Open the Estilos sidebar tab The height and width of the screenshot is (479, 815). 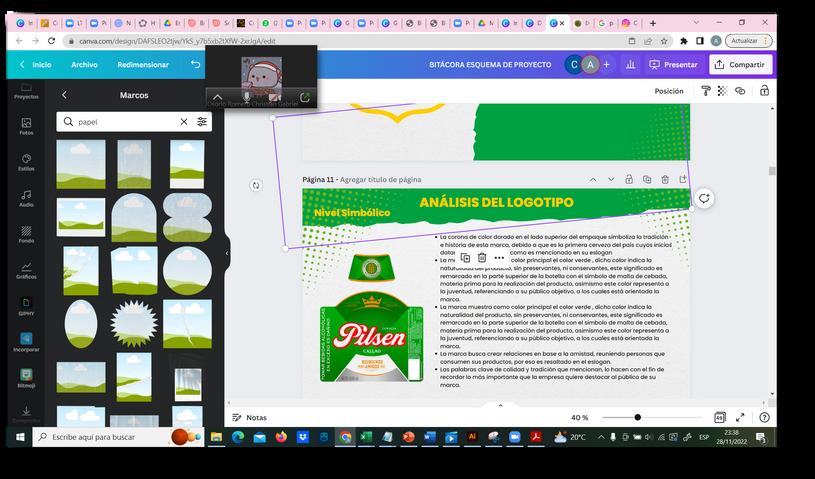pyautogui.click(x=26, y=162)
